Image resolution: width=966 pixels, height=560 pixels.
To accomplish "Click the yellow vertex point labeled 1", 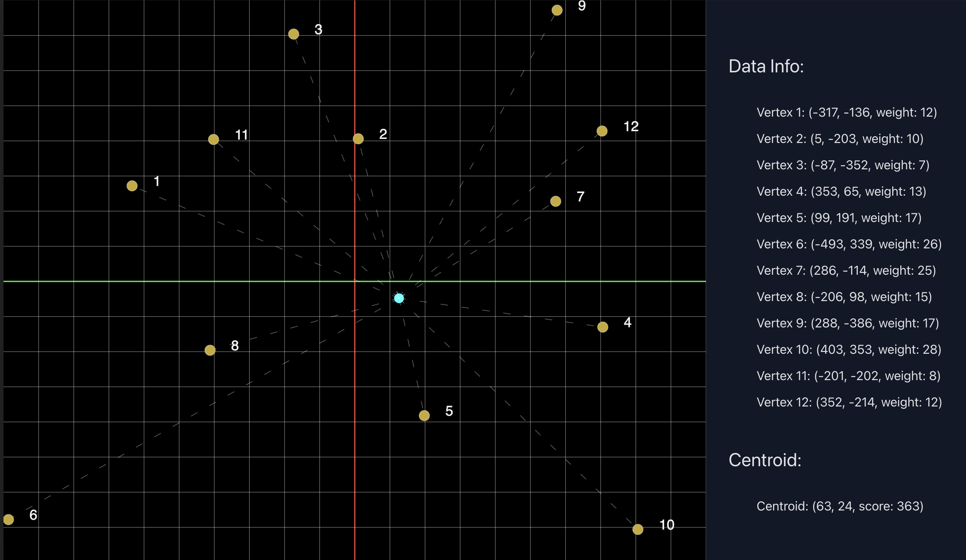I will tap(132, 186).
